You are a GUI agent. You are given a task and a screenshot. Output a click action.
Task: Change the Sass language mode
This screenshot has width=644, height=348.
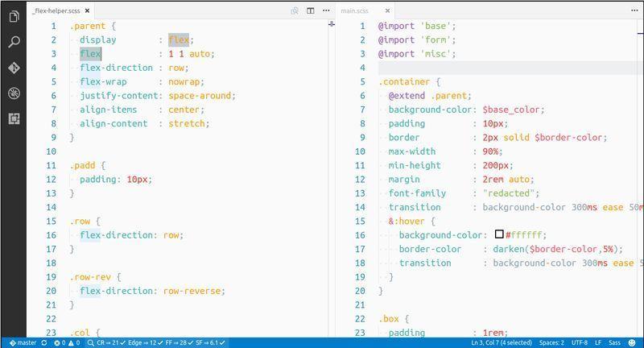(614, 342)
